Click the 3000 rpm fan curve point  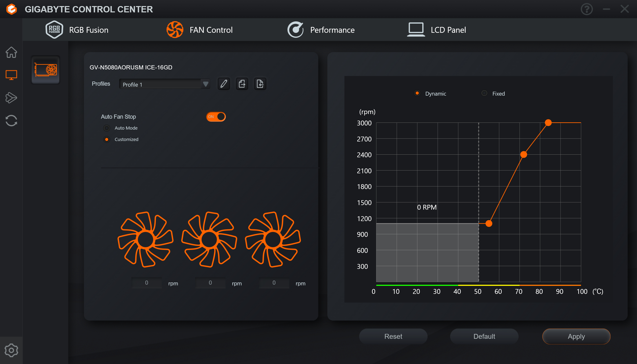(548, 123)
